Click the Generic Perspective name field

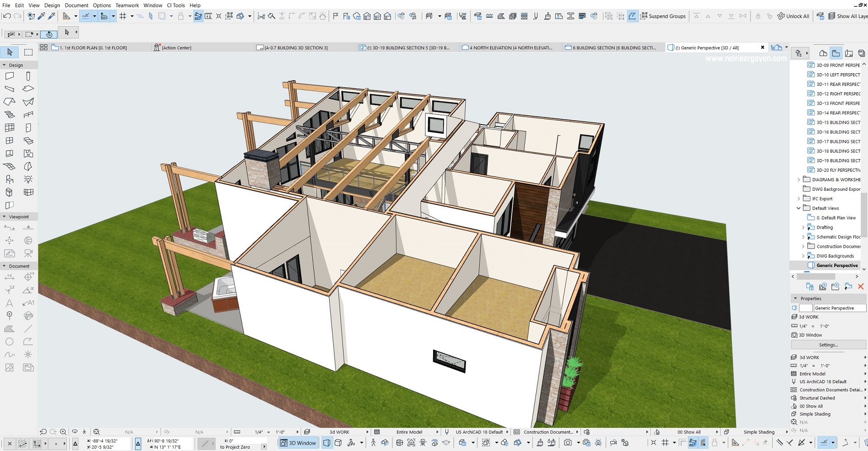coord(840,308)
